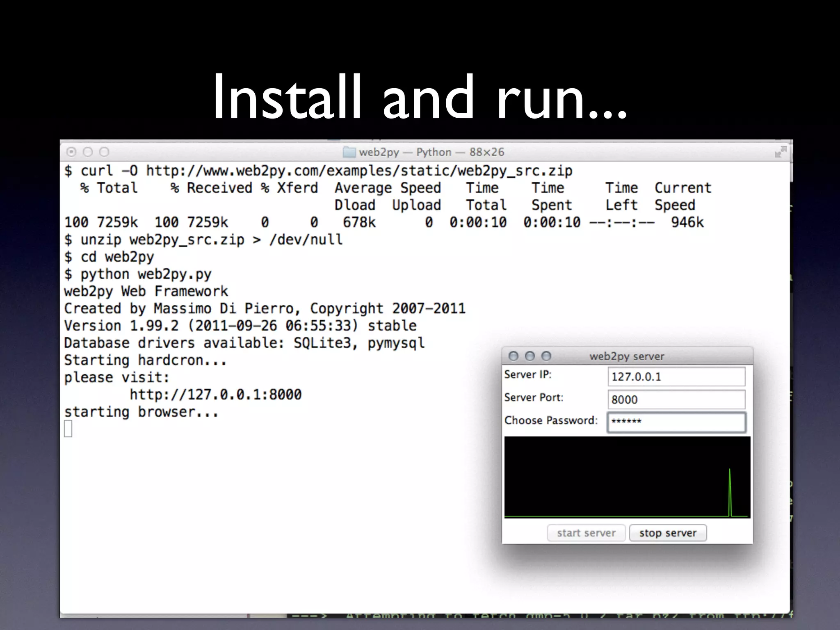Viewport: 840px width, 630px height.
Task: Focus the Server Port field
Action: click(x=676, y=399)
